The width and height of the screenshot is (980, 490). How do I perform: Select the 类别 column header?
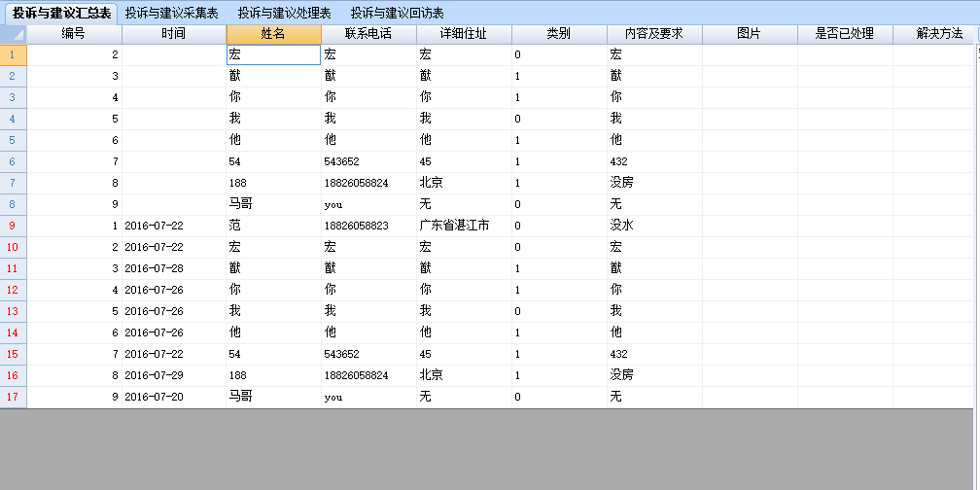click(x=559, y=34)
